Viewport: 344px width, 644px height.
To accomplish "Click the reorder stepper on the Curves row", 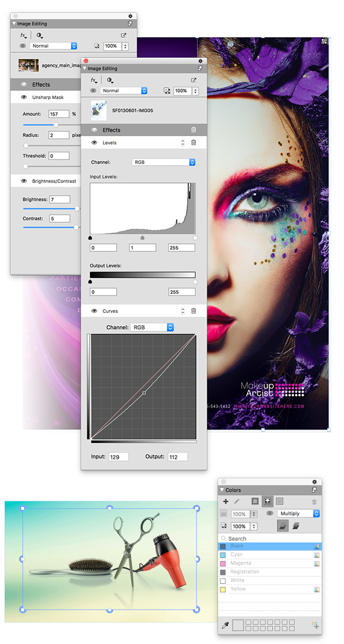I will 183,311.
